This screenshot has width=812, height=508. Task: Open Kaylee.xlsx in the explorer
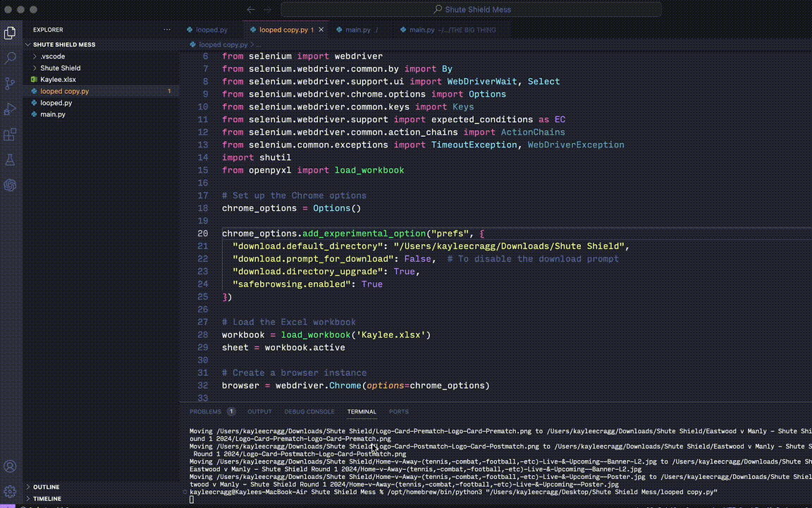(x=58, y=80)
